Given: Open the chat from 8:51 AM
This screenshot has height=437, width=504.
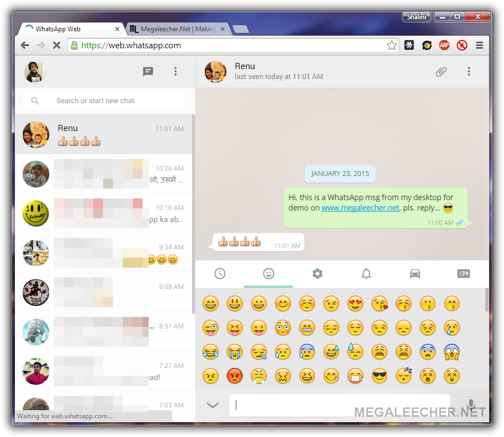Looking at the screenshot, I should coord(104,332).
